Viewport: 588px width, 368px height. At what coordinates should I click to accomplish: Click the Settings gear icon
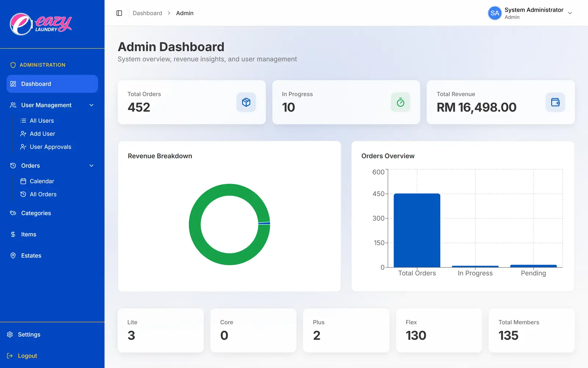click(x=10, y=335)
